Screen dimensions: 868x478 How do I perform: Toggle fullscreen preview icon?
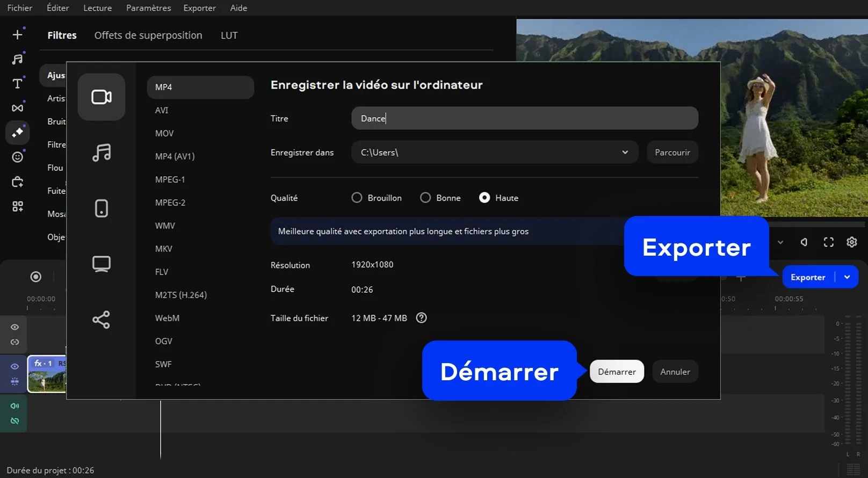(829, 242)
